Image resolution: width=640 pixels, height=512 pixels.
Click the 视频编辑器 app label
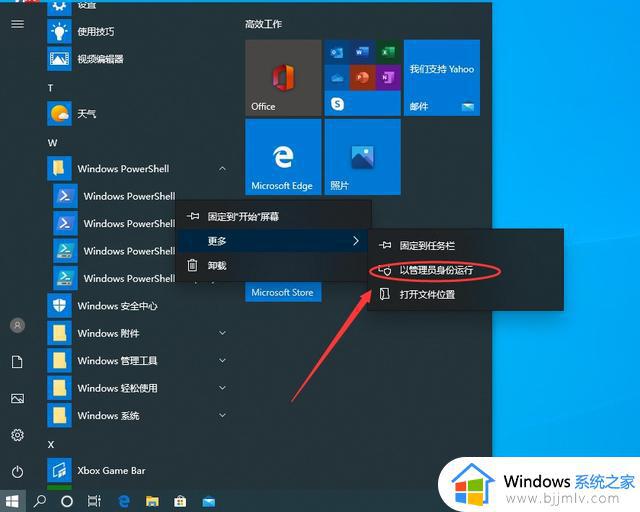[100, 59]
